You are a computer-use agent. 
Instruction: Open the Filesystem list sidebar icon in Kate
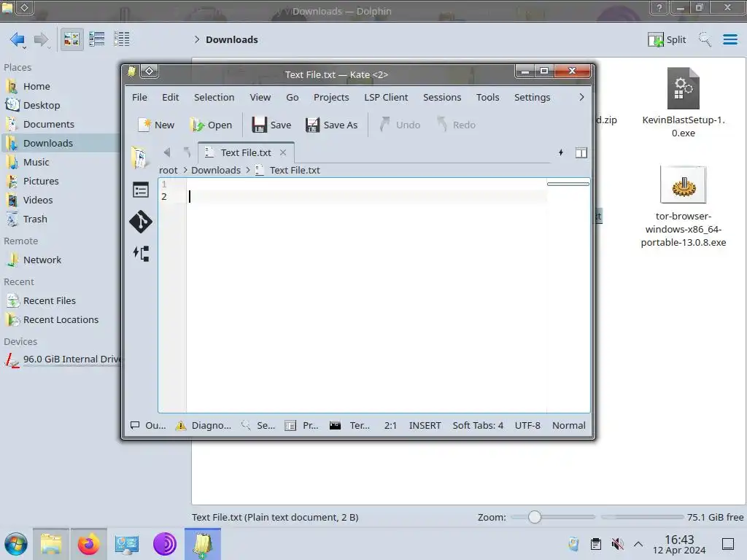point(141,190)
